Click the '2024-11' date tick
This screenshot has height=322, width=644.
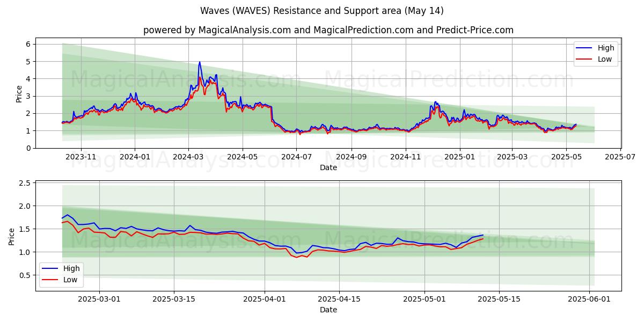tap(406, 157)
